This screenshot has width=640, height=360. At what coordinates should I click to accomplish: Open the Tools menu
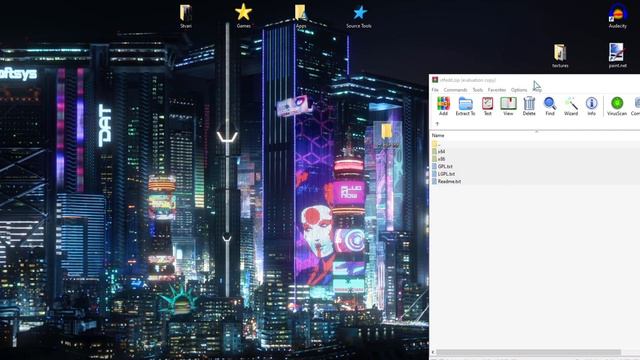coord(478,90)
